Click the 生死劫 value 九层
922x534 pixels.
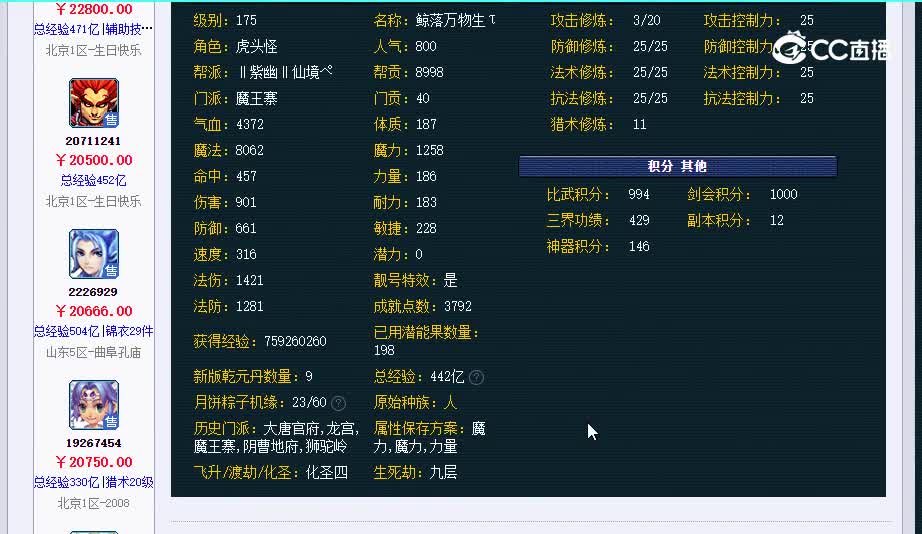pyautogui.click(x=444, y=473)
